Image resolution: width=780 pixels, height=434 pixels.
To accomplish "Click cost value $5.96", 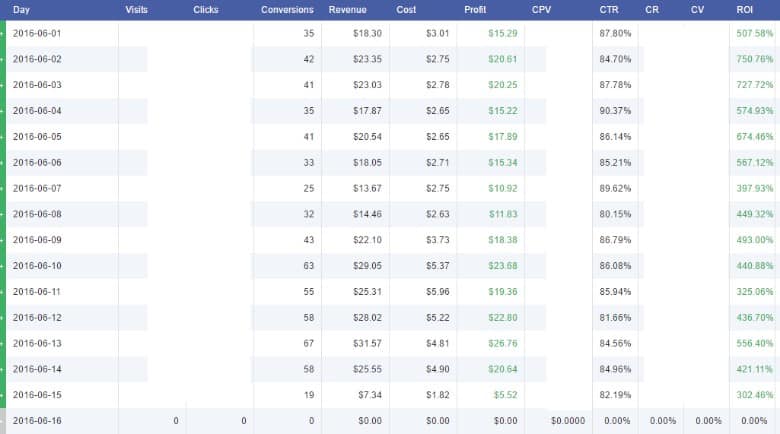I will (438, 292).
